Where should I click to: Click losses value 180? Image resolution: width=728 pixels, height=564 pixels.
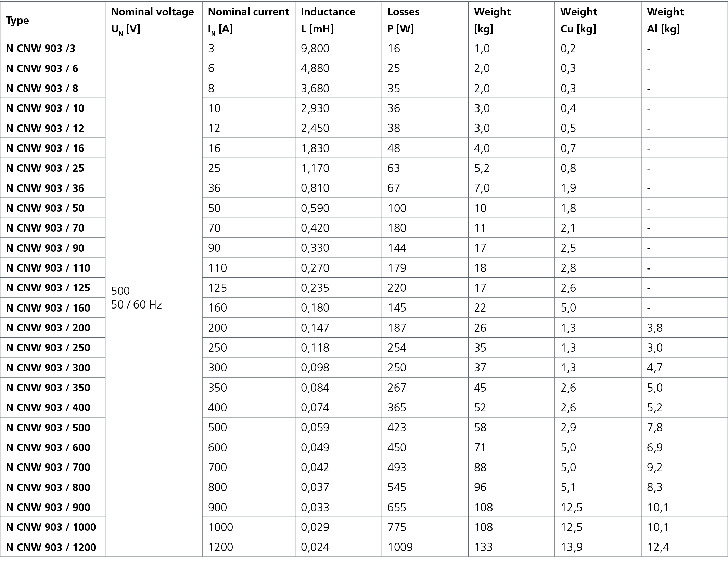click(397, 228)
